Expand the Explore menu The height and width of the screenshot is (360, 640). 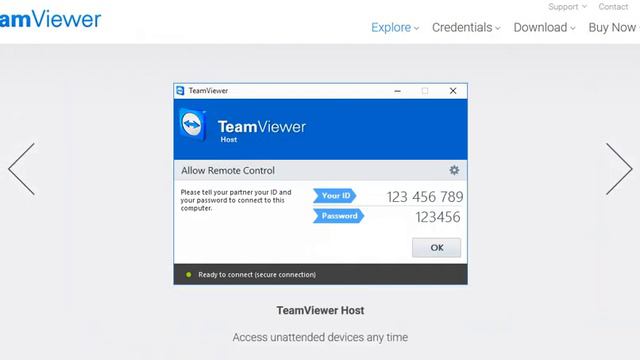[x=395, y=27]
